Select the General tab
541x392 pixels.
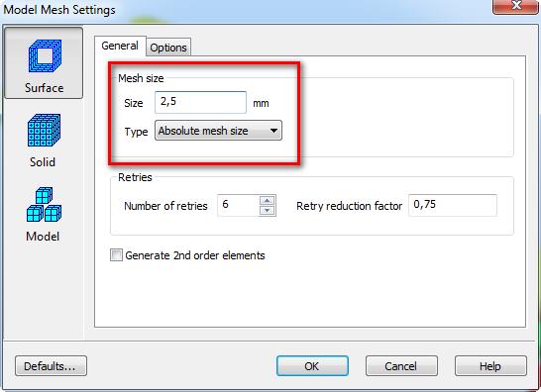click(120, 46)
